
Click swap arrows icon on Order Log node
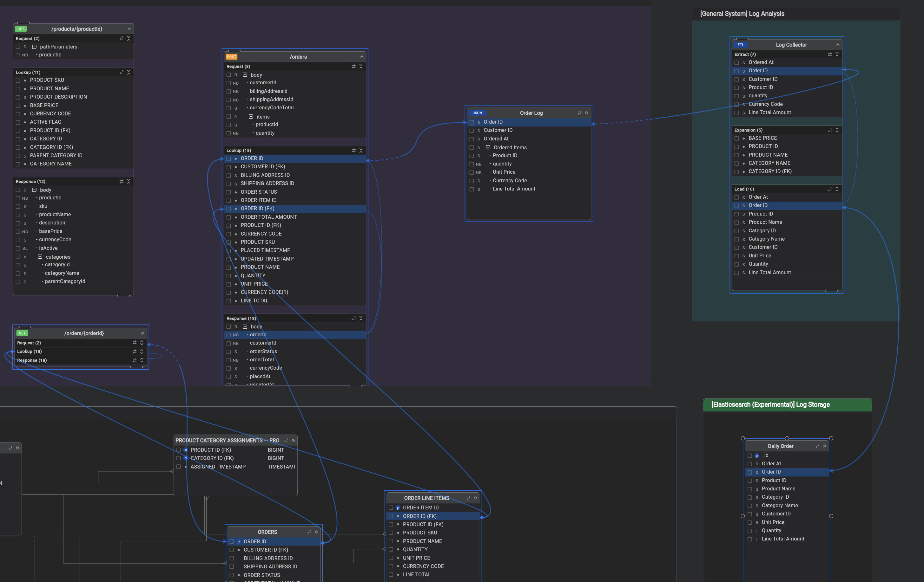[x=579, y=113]
